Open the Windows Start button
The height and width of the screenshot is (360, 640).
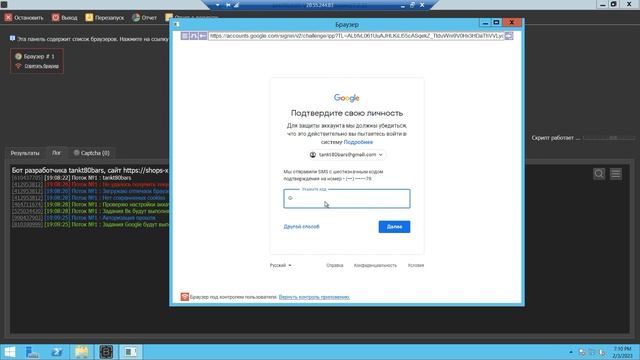pos(9,352)
